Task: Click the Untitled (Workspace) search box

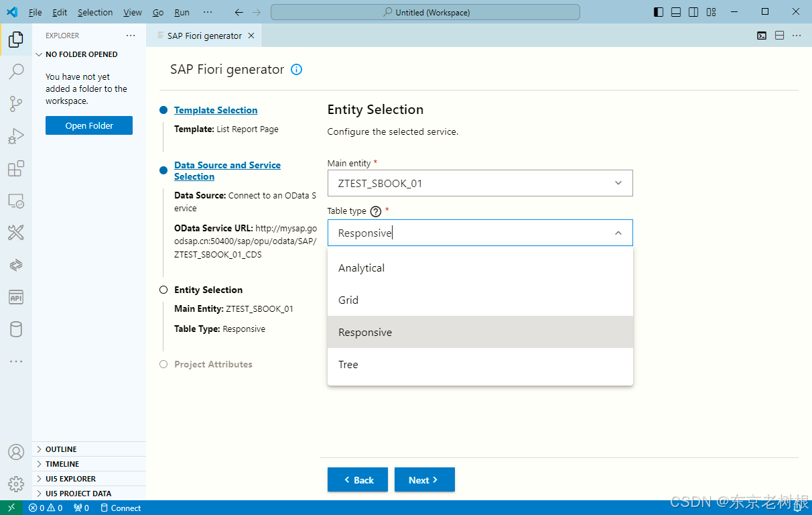Action: point(425,12)
